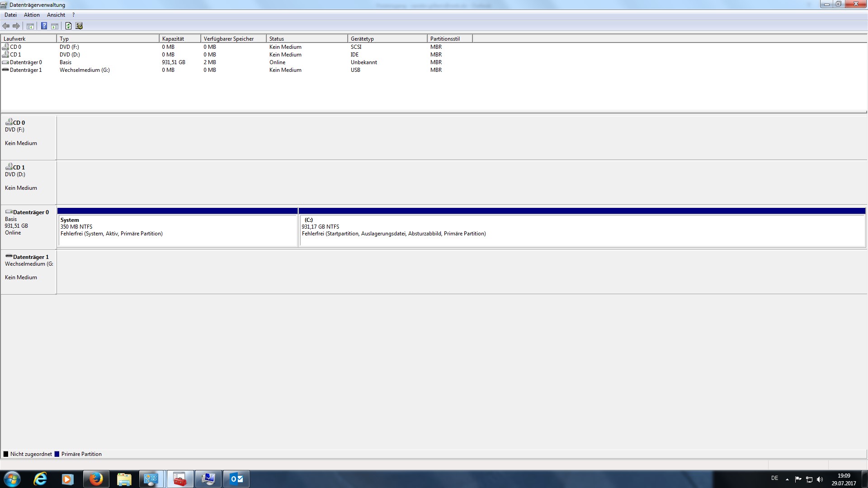Open the Help toolbar icon
The image size is (868, 488).
pyautogui.click(x=44, y=26)
